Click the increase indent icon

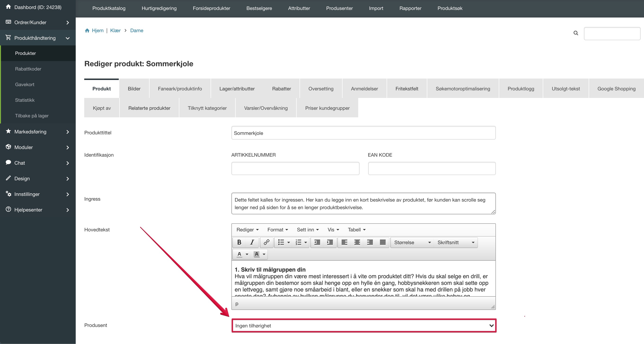coord(330,242)
